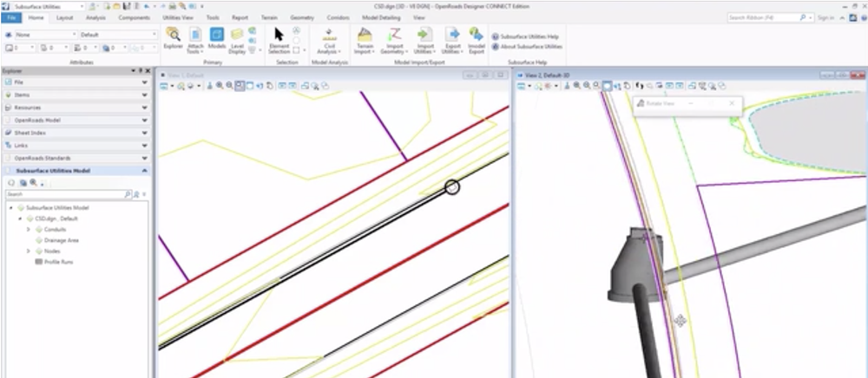The width and height of the screenshot is (868, 378).
Task: Activate the Element Selection arrow tool
Action: (279, 40)
